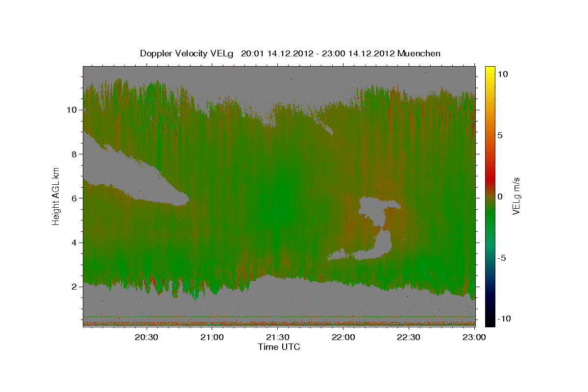Image resolution: width=588 pixels, height=392 pixels.
Task: Pick the yellow top end of the colorbar
Action: click(490, 70)
